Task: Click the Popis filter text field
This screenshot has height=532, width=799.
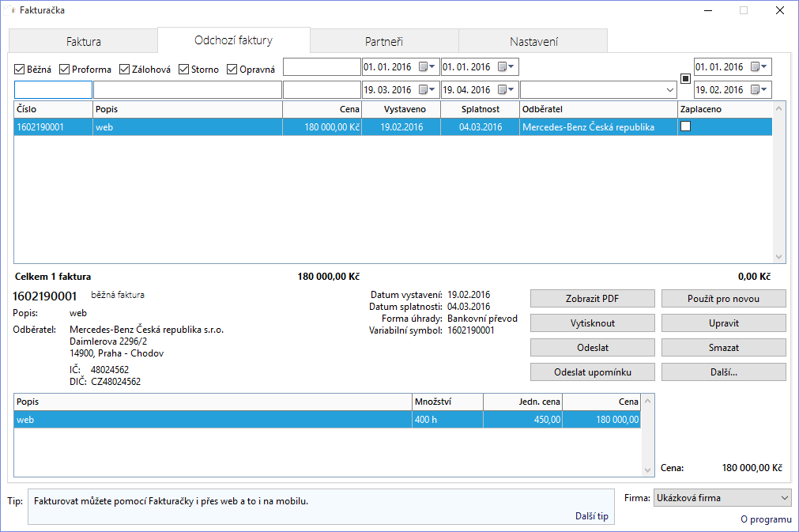Action: [187, 89]
